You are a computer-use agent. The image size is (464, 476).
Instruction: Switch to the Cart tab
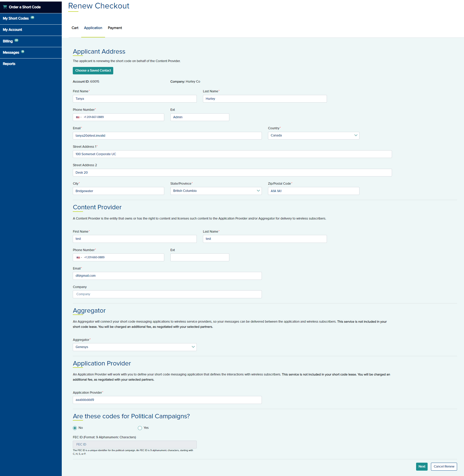pyautogui.click(x=75, y=28)
